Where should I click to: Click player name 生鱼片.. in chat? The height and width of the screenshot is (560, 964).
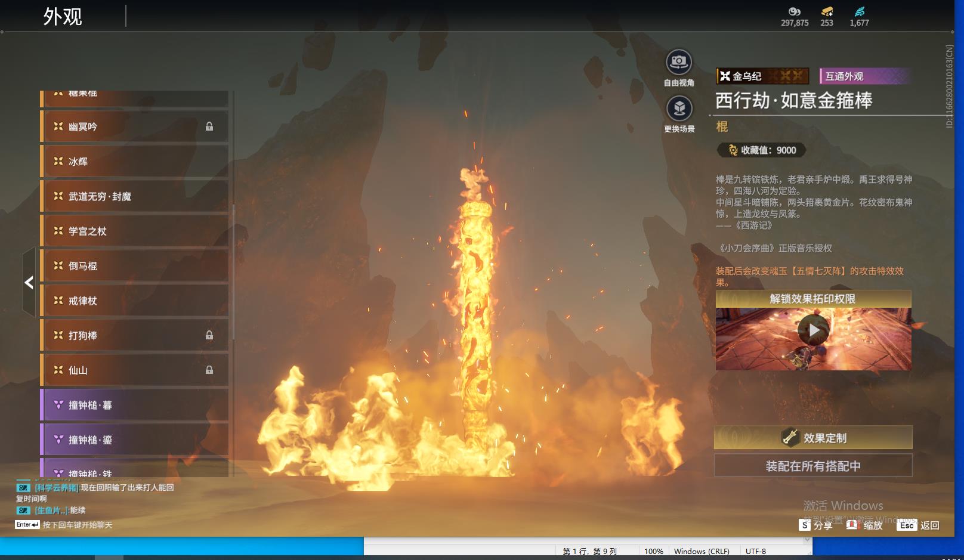tap(51, 510)
